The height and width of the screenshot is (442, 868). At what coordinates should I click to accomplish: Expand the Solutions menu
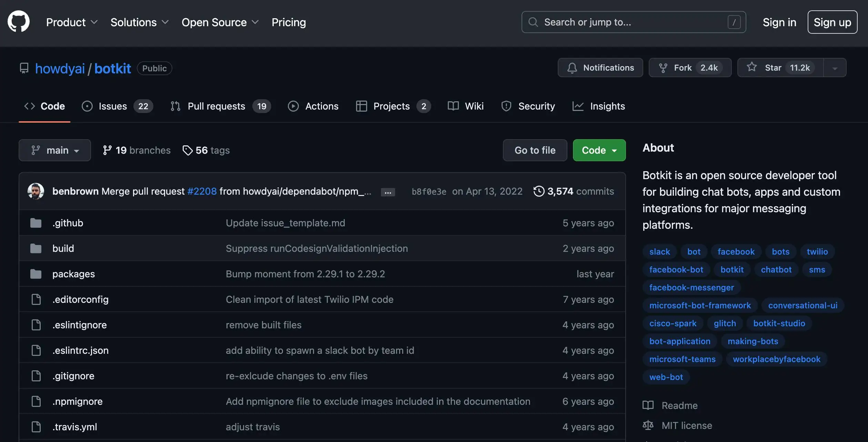tap(140, 22)
